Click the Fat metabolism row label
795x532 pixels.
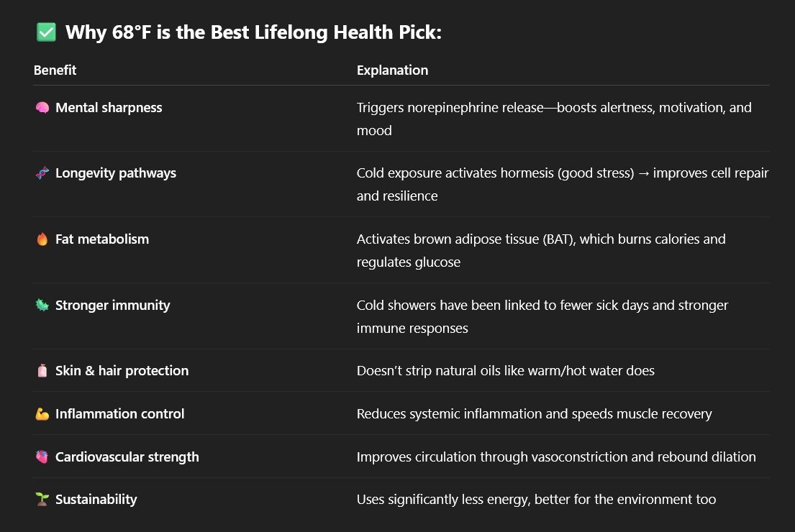(102, 239)
